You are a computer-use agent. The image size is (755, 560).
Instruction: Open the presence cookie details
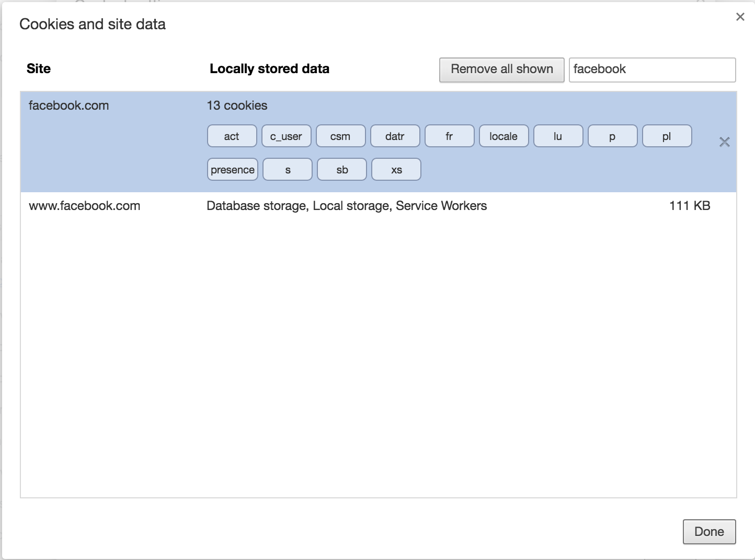click(232, 170)
